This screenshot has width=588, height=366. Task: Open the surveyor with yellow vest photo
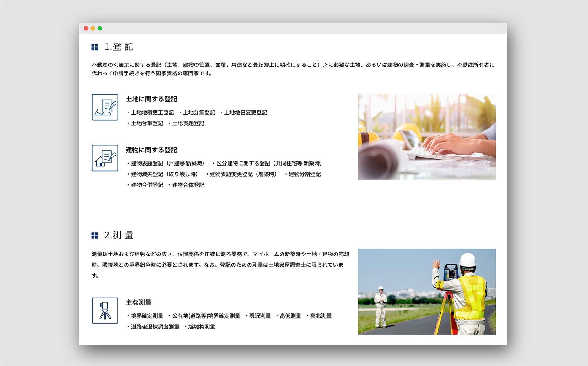[427, 292]
